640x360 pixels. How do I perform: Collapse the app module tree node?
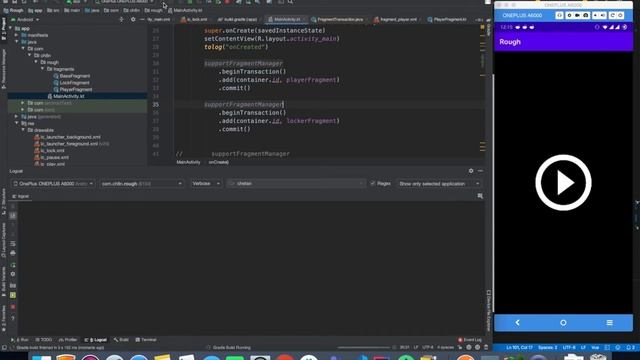click(11, 29)
